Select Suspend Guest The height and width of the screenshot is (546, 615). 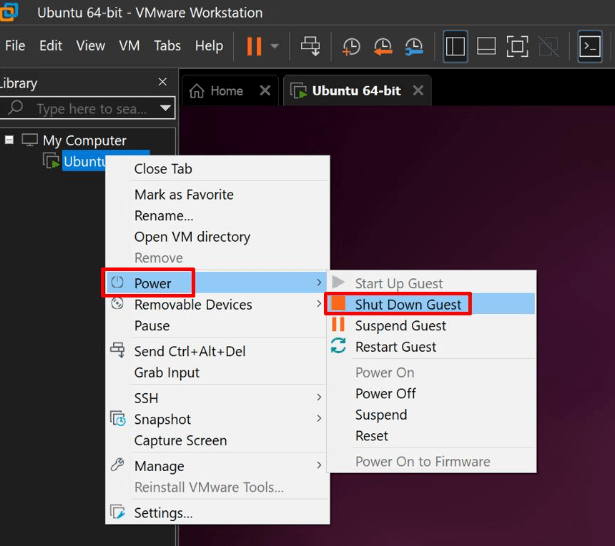[431, 326]
